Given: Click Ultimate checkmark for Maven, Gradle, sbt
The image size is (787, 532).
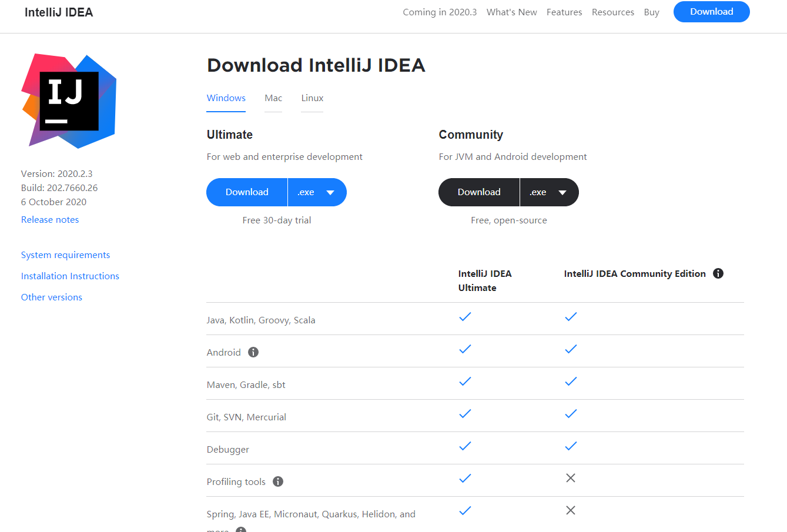Looking at the screenshot, I should tap(465, 382).
